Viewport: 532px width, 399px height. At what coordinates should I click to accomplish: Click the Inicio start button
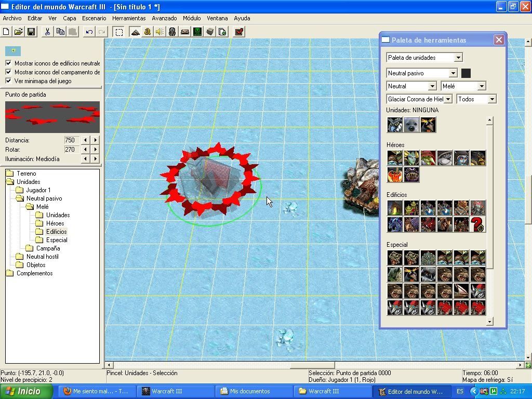click(26, 391)
